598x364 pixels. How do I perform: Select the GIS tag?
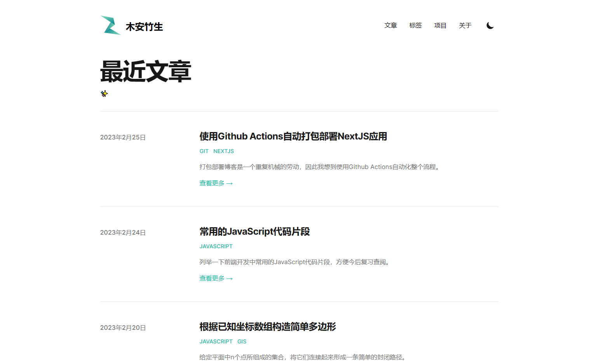click(242, 341)
